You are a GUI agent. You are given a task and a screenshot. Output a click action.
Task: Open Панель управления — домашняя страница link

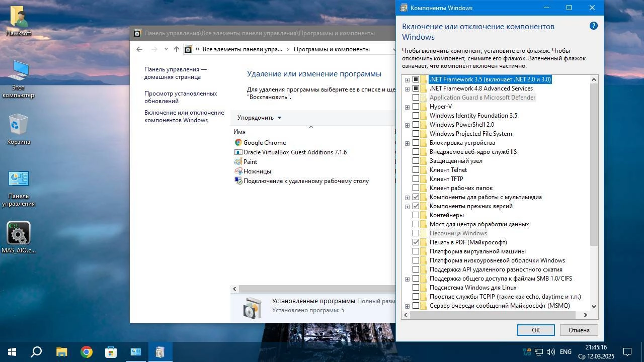point(176,73)
